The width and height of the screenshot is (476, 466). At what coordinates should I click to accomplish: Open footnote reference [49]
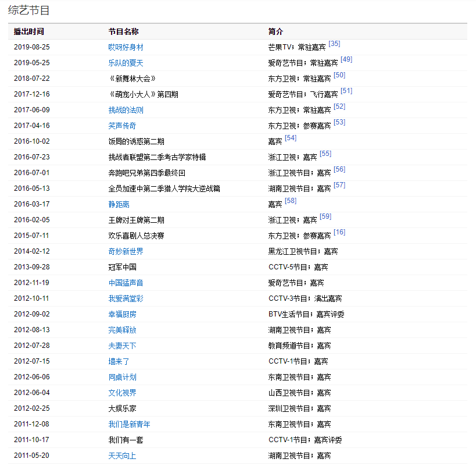point(346,59)
